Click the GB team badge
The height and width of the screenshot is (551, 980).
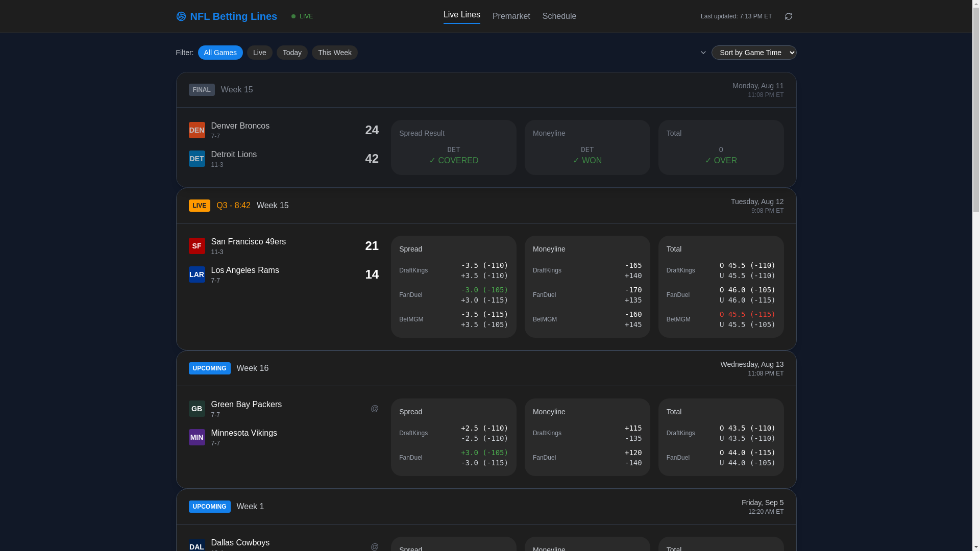tap(197, 409)
